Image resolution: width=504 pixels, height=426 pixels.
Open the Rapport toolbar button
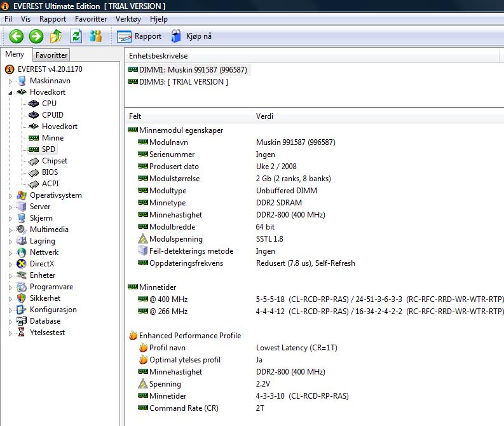pos(139,36)
